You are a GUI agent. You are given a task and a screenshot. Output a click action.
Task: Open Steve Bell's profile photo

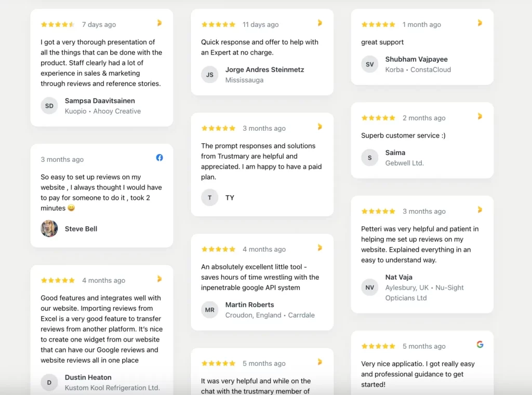tap(49, 228)
